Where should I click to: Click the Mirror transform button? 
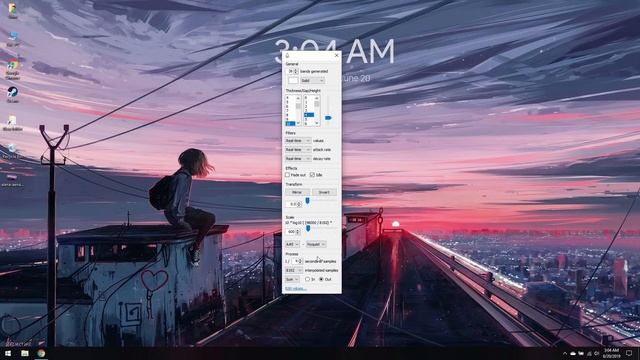(298, 192)
